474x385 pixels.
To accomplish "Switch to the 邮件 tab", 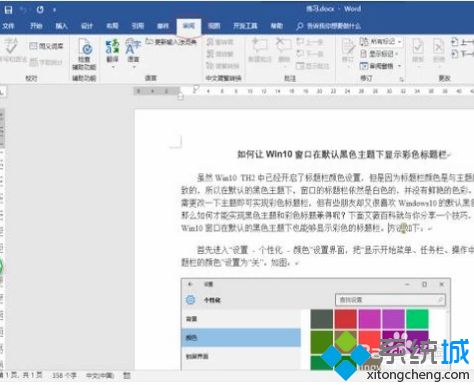I will pos(163,26).
